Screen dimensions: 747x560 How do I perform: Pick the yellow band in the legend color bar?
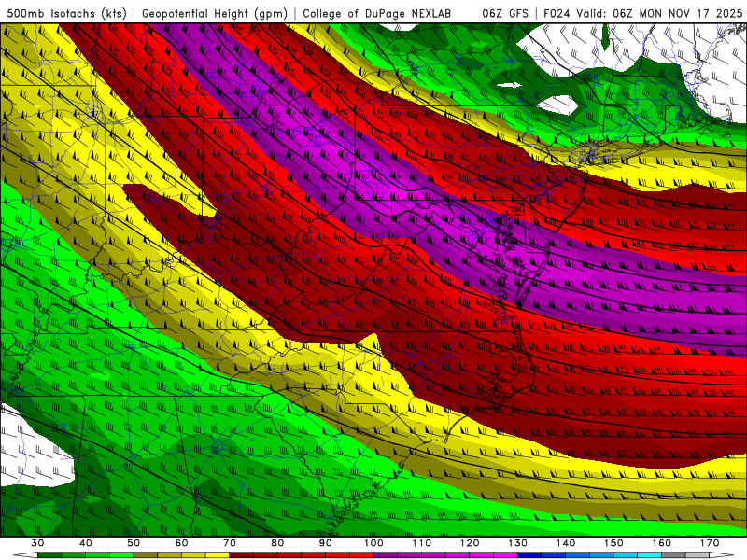pos(218,554)
